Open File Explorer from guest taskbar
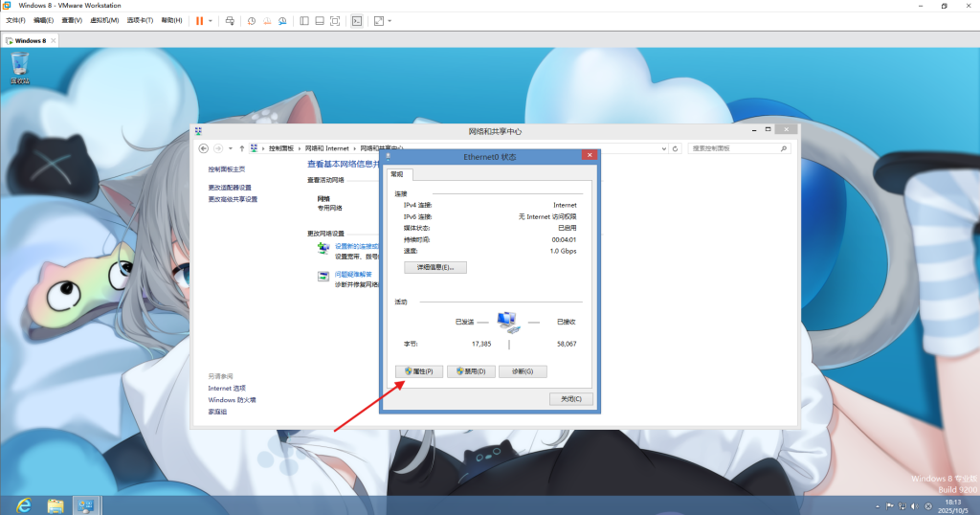Viewport: 980px width, 515px height. (x=56, y=504)
